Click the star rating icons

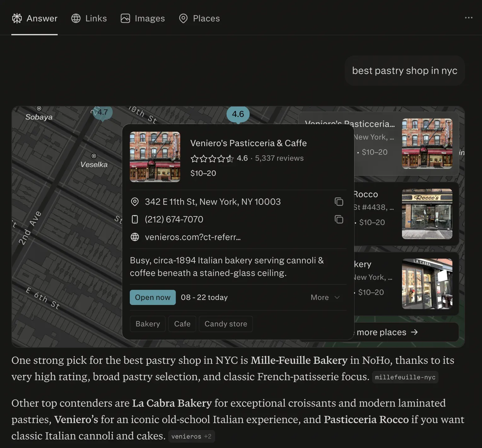click(x=212, y=158)
